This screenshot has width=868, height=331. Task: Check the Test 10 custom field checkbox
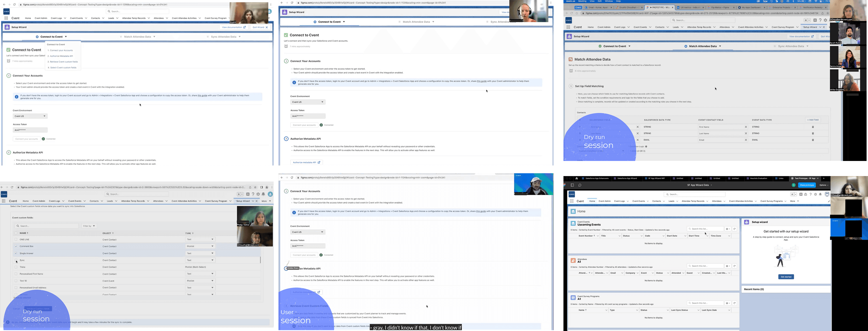click(x=16, y=281)
